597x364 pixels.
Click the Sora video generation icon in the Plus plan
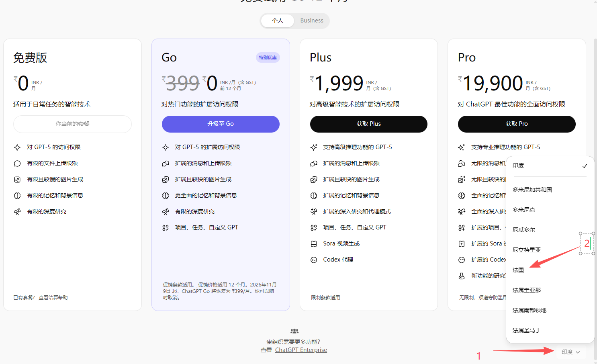pyautogui.click(x=314, y=244)
